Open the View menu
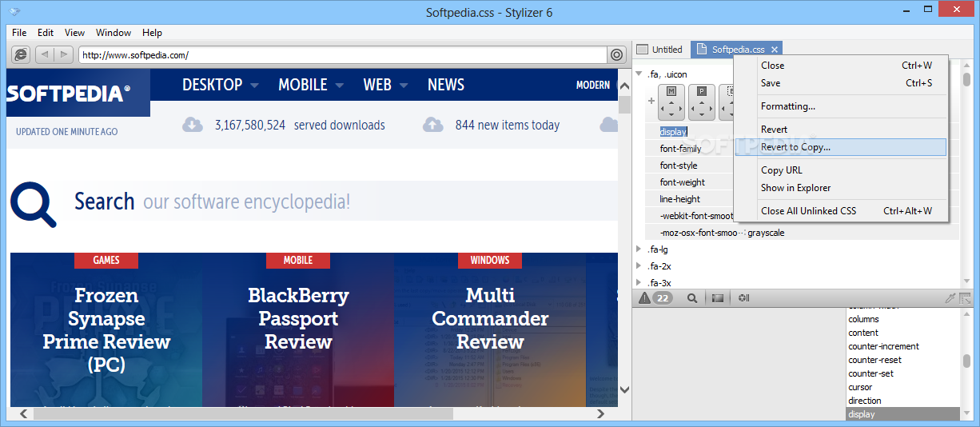 tap(74, 33)
